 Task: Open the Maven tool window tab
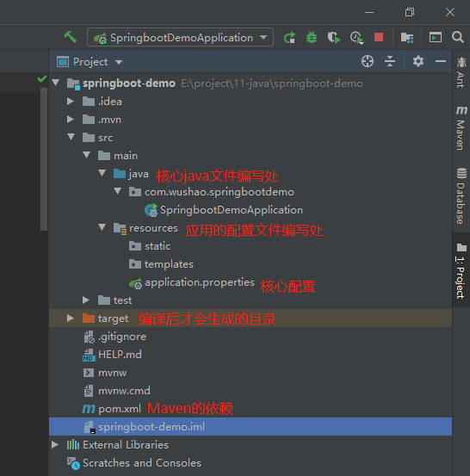(x=461, y=127)
